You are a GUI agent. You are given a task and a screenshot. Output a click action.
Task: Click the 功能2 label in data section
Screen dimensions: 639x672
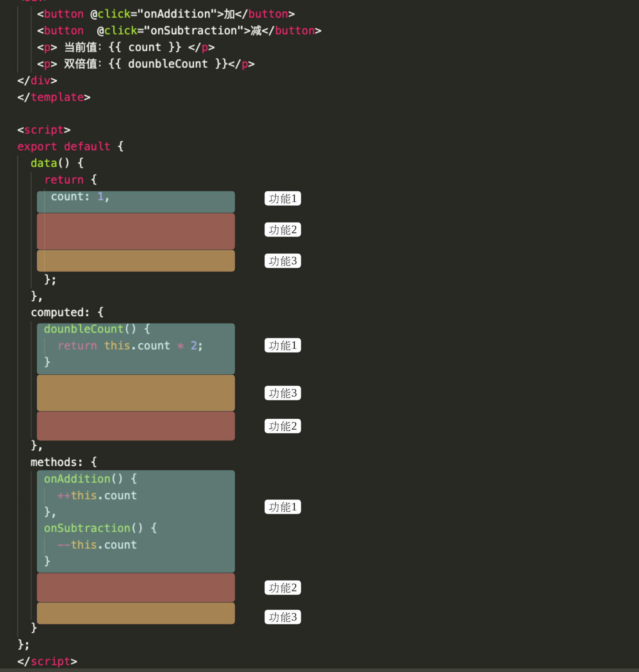[x=282, y=230]
